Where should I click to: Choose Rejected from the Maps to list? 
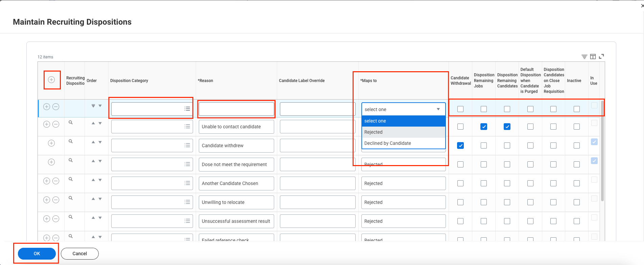404,132
